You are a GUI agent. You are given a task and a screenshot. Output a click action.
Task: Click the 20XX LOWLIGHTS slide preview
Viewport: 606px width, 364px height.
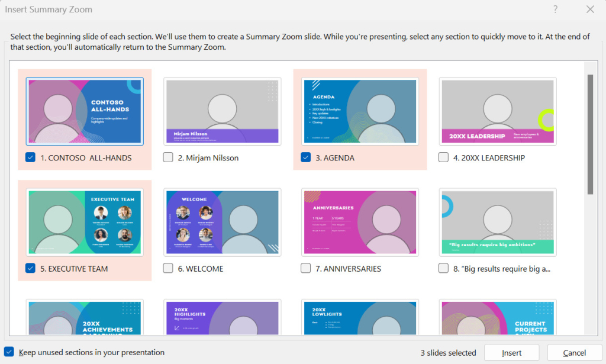[x=360, y=320]
